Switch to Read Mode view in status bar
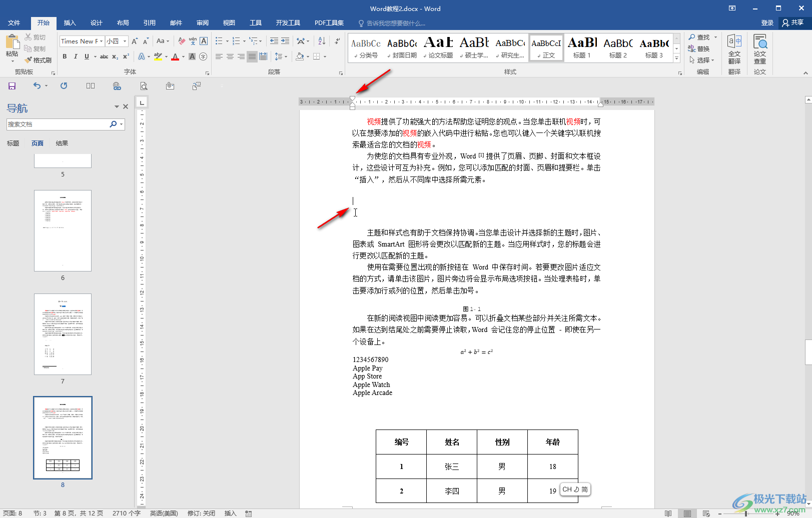Viewport: 812px width, 518px height. 668,513
